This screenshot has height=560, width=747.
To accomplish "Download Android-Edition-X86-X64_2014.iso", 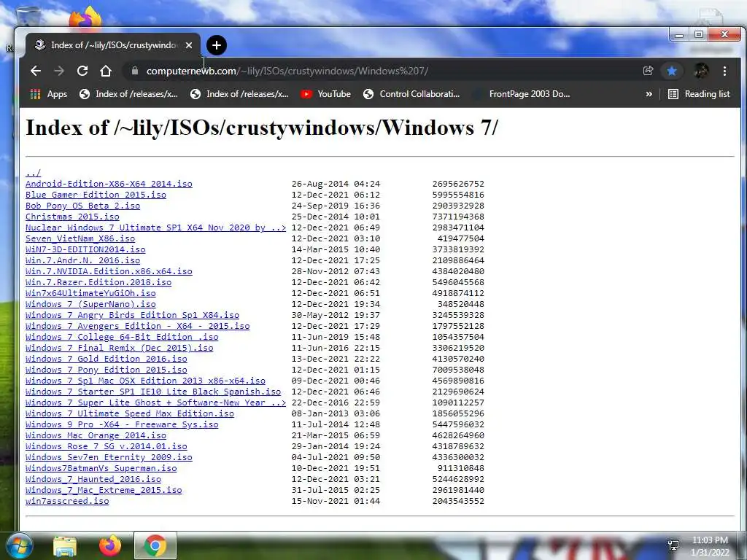I will [109, 184].
